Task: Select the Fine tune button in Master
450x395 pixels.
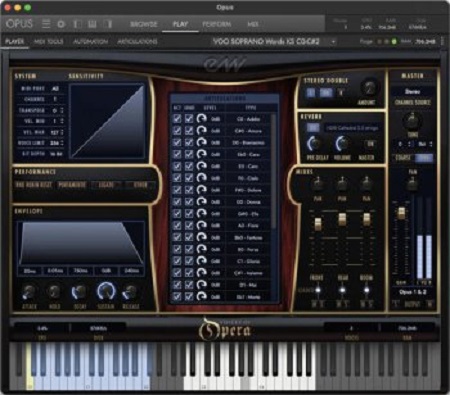Action: click(x=424, y=158)
